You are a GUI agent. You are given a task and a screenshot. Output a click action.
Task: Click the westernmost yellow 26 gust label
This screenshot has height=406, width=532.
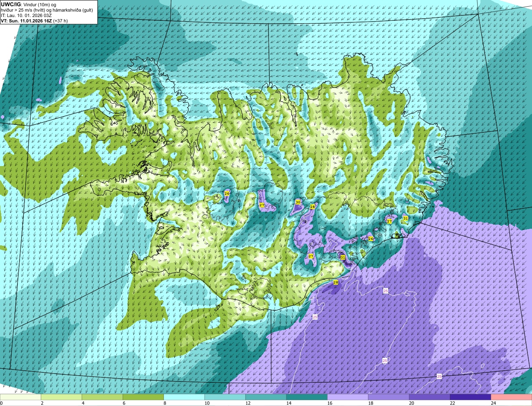pyautogui.click(x=227, y=193)
